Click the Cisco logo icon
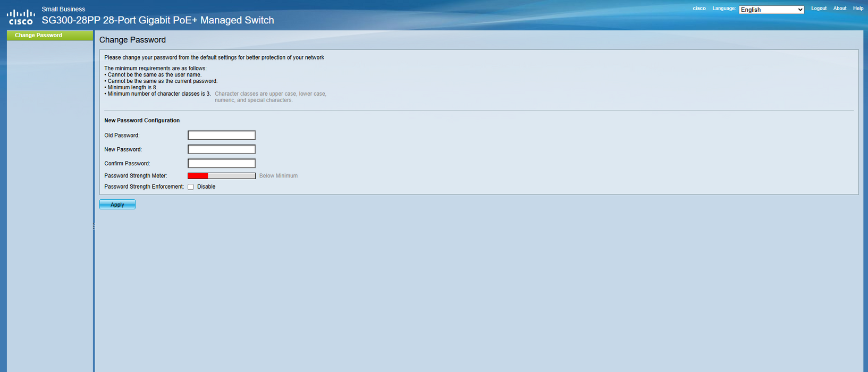Image resolution: width=868 pixels, height=372 pixels. (x=21, y=17)
